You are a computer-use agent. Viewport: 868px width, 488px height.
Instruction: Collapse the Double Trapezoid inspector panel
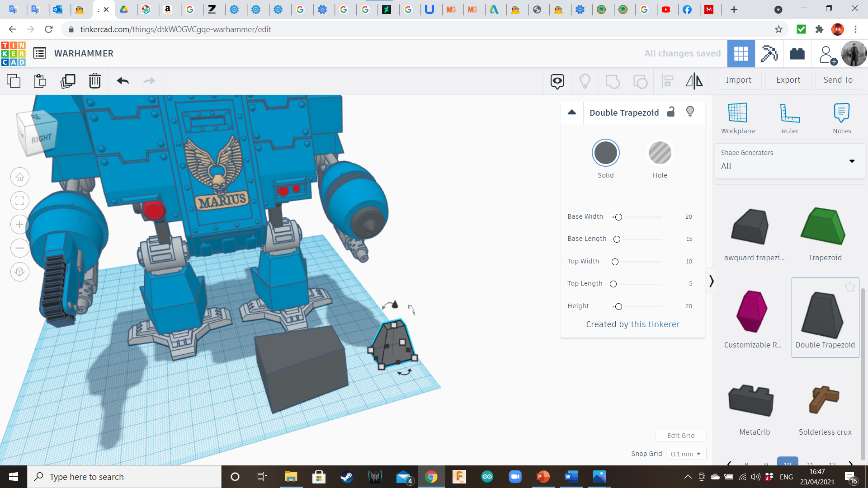(572, 113)
